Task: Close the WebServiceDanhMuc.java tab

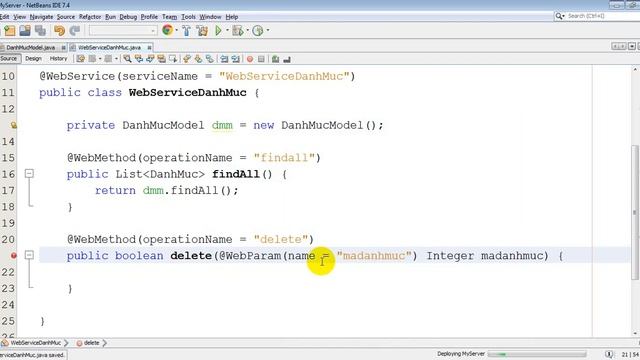Action: tap(149, 47)
